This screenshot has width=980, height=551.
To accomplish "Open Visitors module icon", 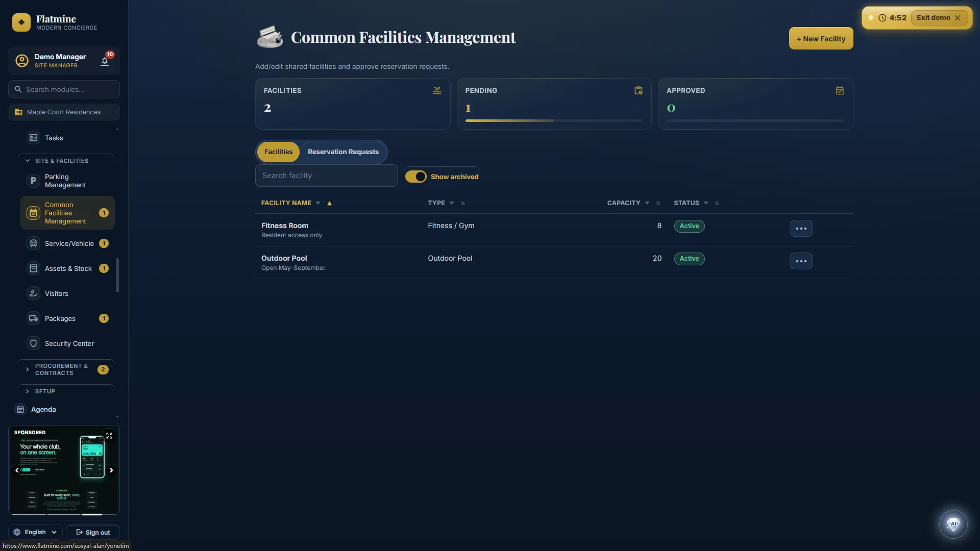I will pos(33,293).
